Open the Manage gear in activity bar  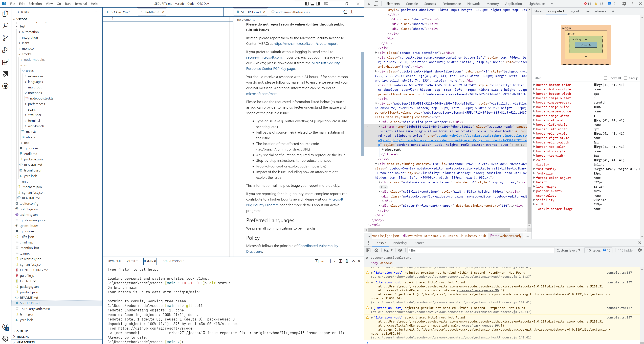click(x=5, y=339)
